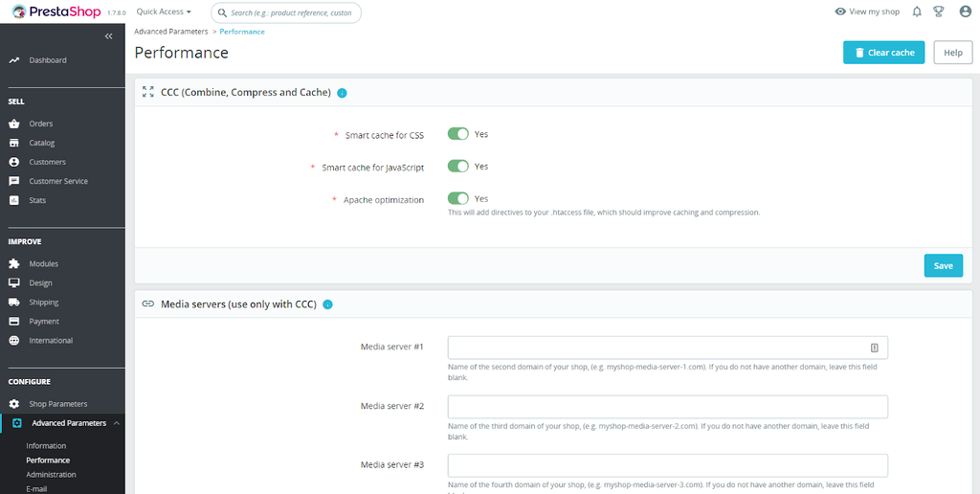The width and height of the screenshot is (980, 494).
Task: Collapse the sidebar with double chevron
Action: 109,36
